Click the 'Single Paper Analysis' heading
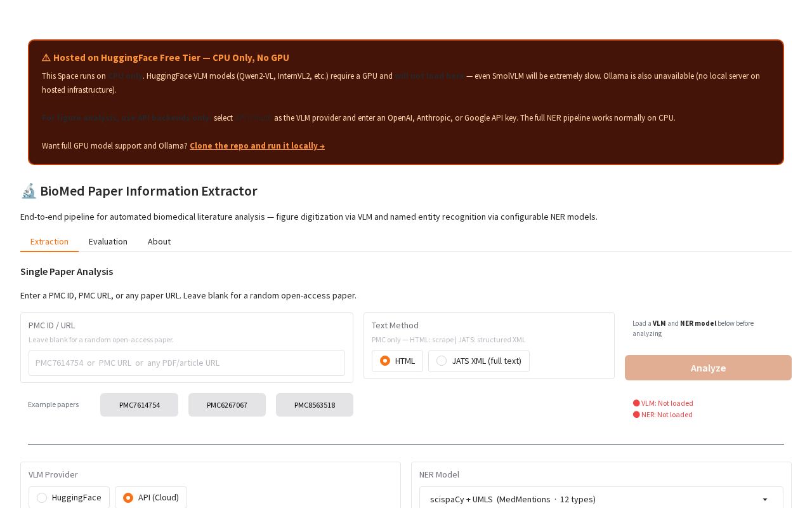 [x=67, y=271]
